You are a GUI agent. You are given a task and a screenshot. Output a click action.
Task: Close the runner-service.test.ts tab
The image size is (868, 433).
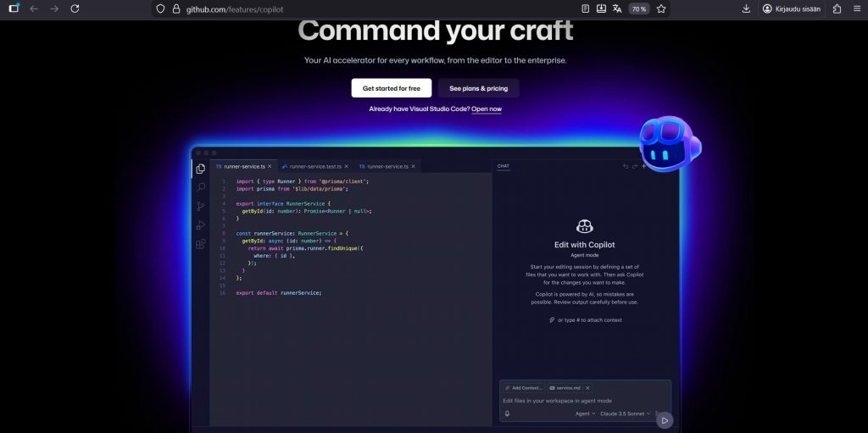pyautogui.click(x=347, y=166)
